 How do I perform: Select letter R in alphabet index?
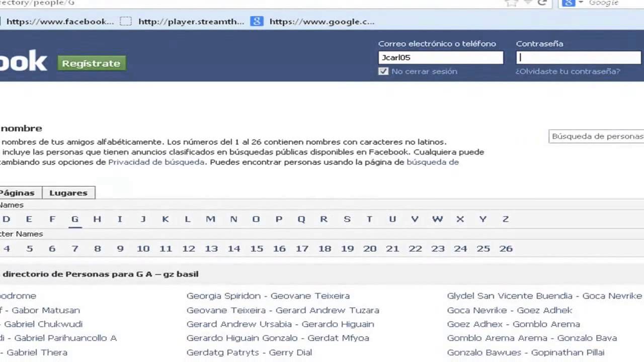324,219
